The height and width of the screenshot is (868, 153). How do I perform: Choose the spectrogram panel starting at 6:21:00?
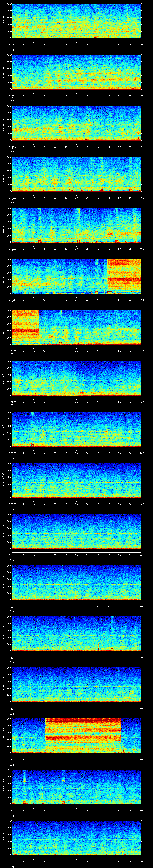tap(76, 378)
